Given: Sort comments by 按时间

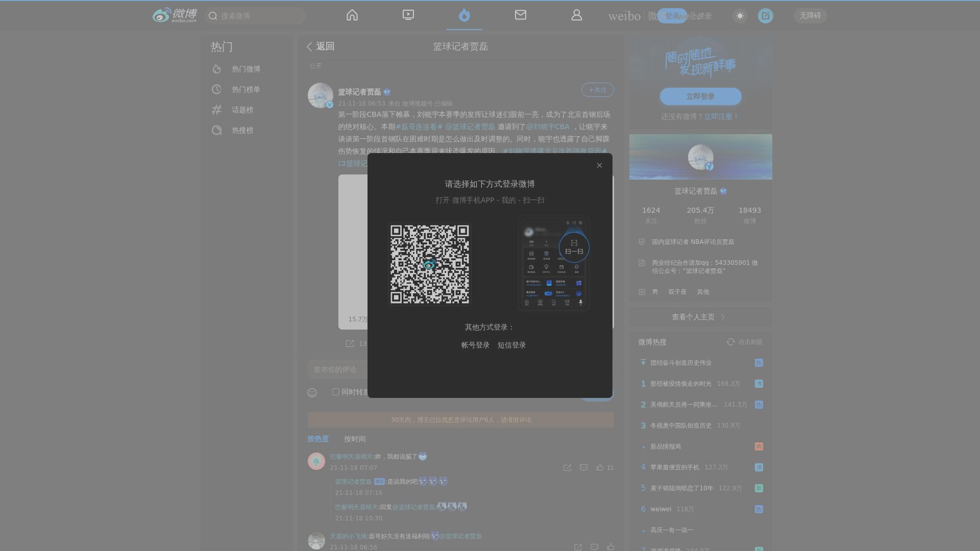Looking at the screenshot, I should pyautogui.click(x=355, y=439).
